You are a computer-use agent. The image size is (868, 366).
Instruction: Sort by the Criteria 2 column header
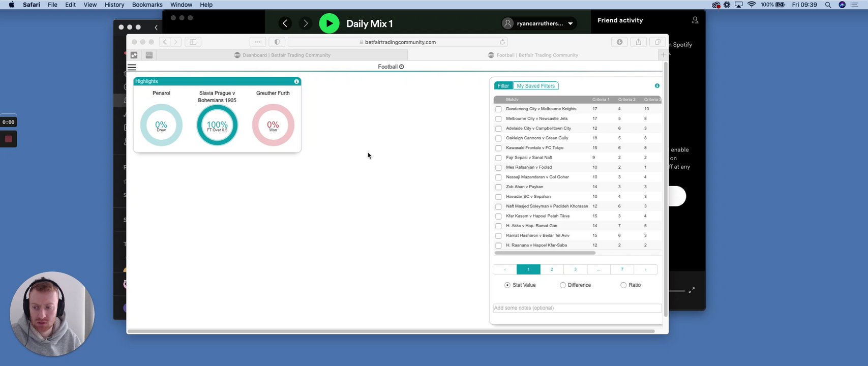[626, 100]
